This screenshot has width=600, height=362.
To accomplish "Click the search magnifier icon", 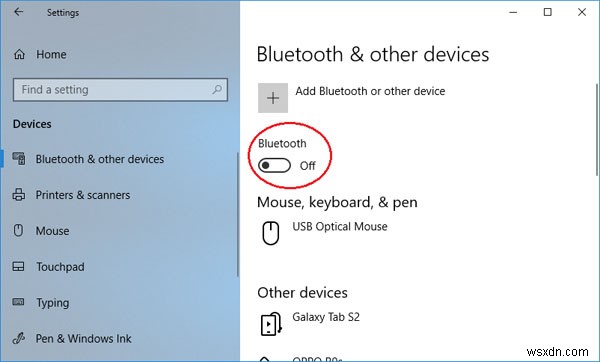I will 217,90.
